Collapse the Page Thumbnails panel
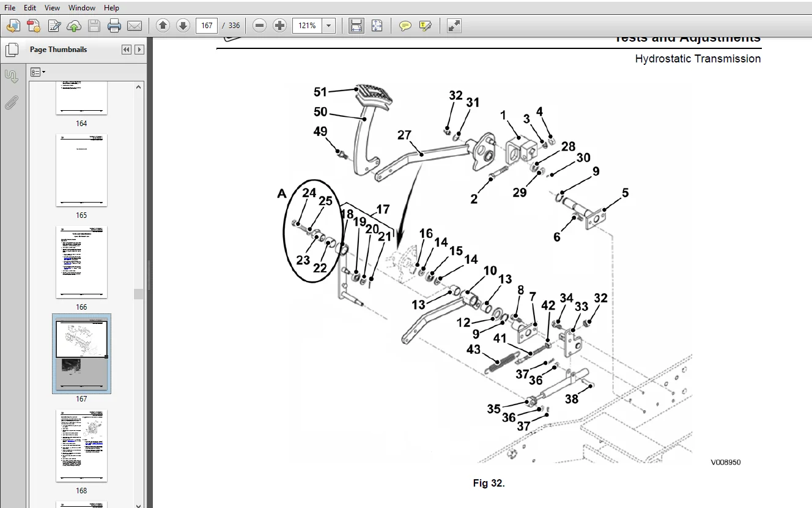Screen dimensions: 812x508 click(127, 50)
